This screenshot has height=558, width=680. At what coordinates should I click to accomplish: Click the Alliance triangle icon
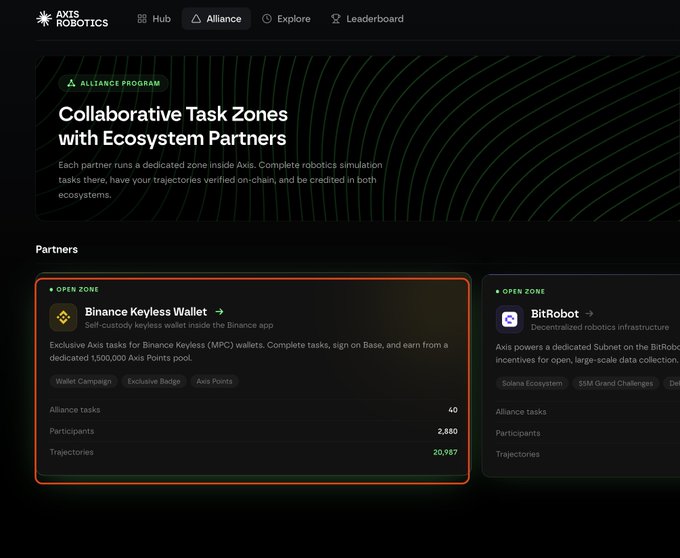(196, 19)
